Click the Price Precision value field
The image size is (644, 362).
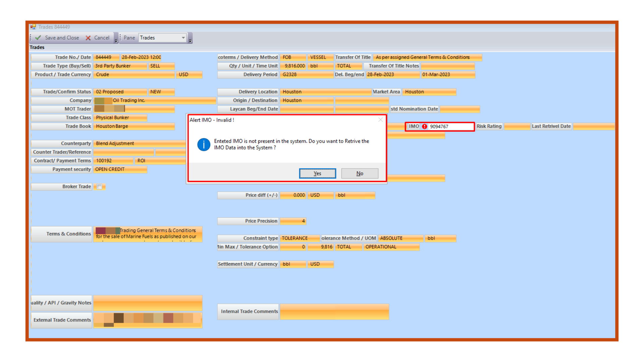tap(293, 221)
